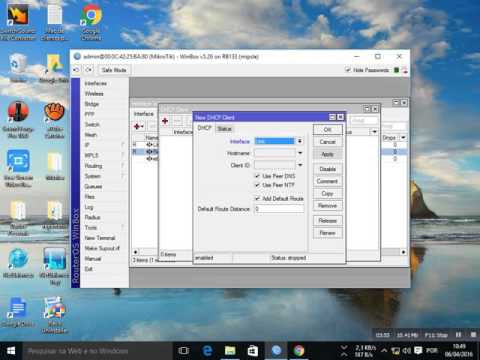Click red plus Add in DHCP Client window
This screenshot has height=360, width=480.
165,121
